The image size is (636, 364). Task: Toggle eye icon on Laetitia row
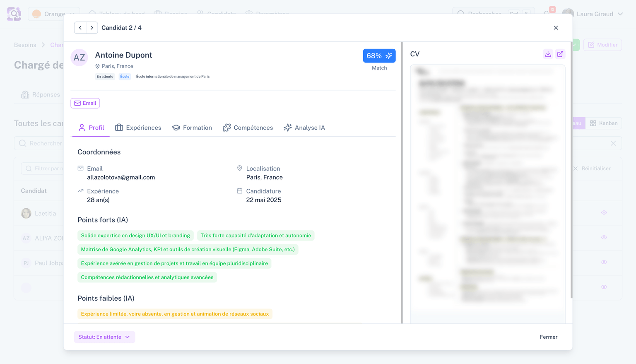(x=604, y=213)
